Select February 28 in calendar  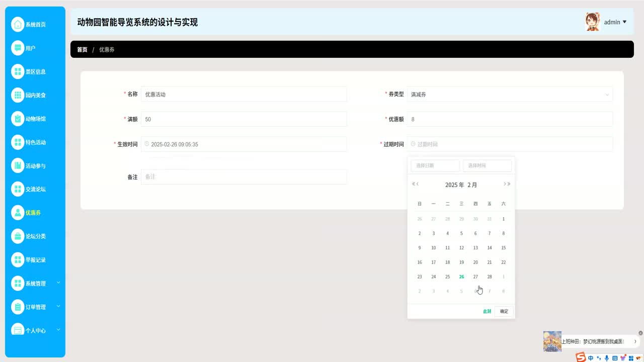pyautogui.click(x=490, y=277)
